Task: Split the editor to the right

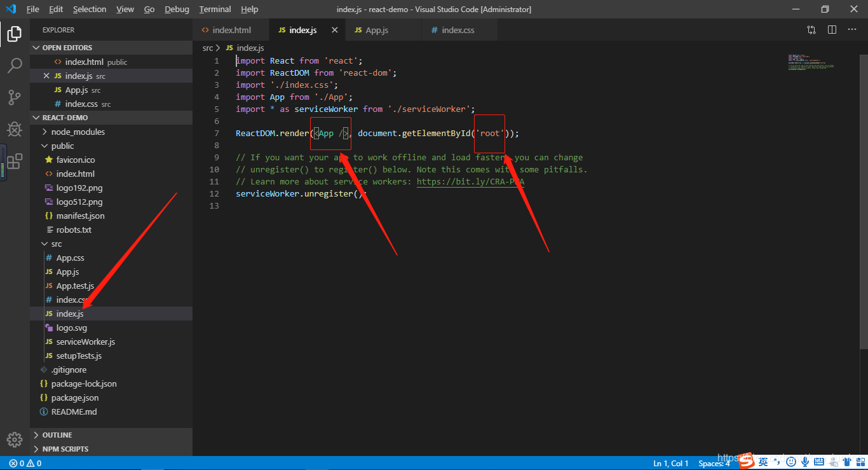Action: click(x=832, y=30)
